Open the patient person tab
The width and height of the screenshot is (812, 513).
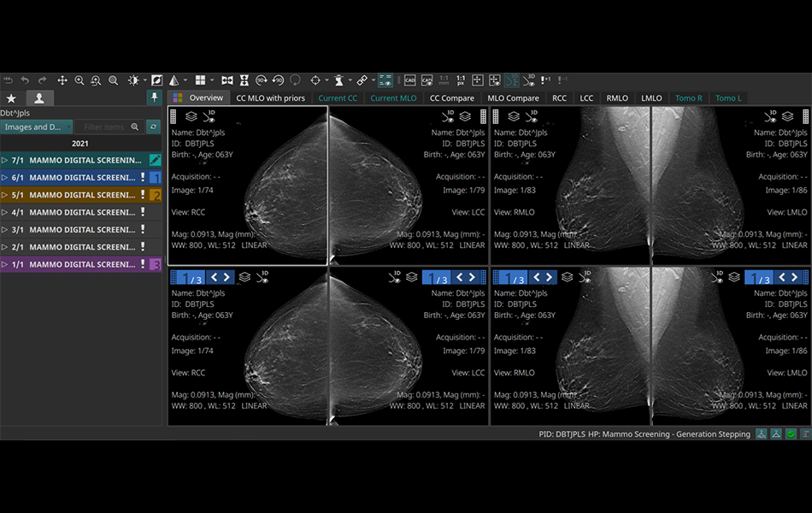point(38,98)
